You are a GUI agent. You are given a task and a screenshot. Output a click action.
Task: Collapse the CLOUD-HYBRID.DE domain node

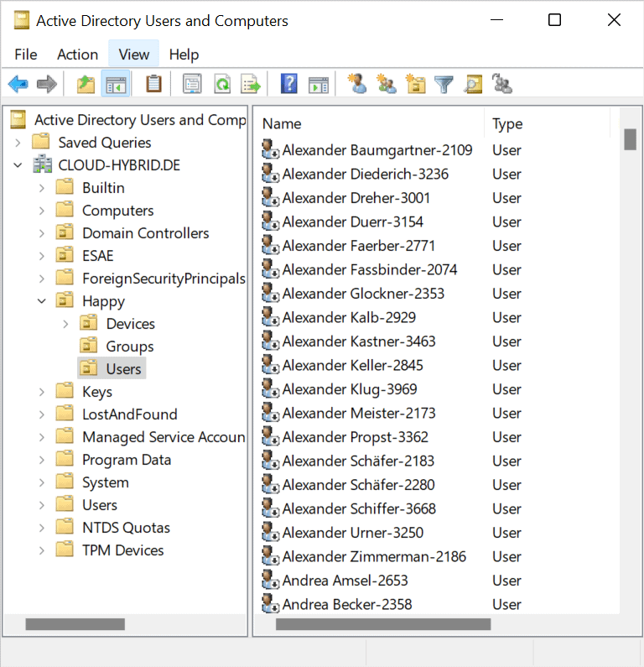pyautogui.click(x=18, y=165)
